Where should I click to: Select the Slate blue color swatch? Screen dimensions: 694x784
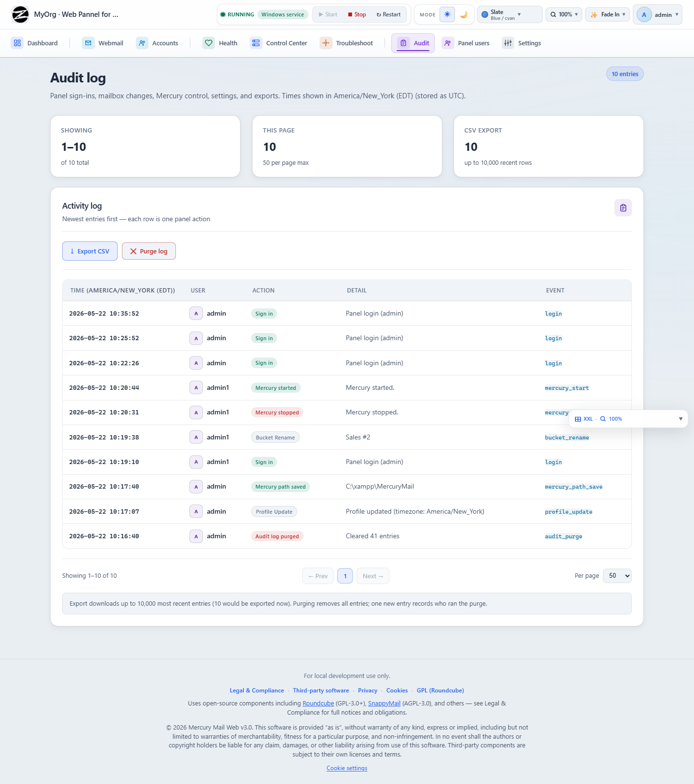click(x=485, y=14)
